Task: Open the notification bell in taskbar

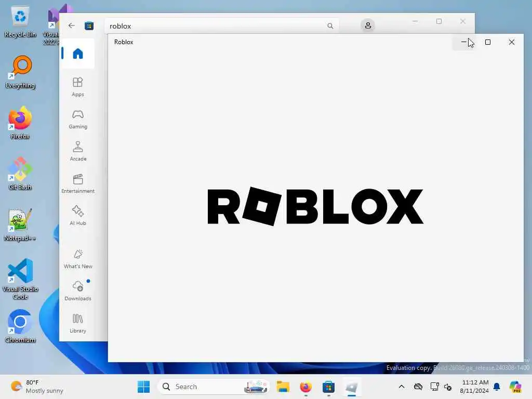Action: click(497, 387)
